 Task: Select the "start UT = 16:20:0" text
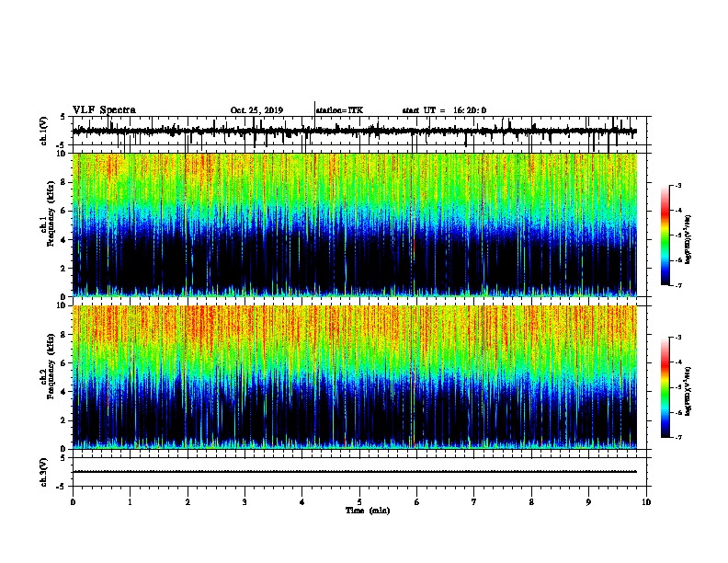coord(444,110)
